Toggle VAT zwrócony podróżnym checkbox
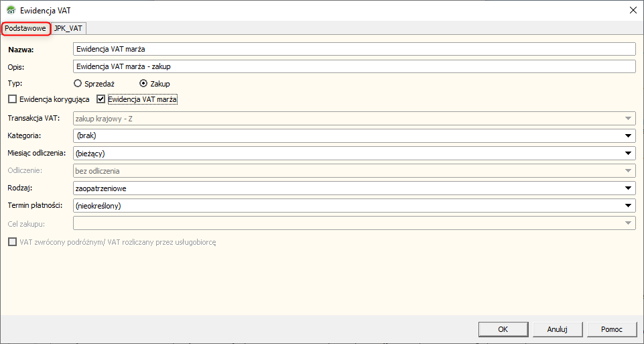644x344 pixels. (x=12, y=241)
